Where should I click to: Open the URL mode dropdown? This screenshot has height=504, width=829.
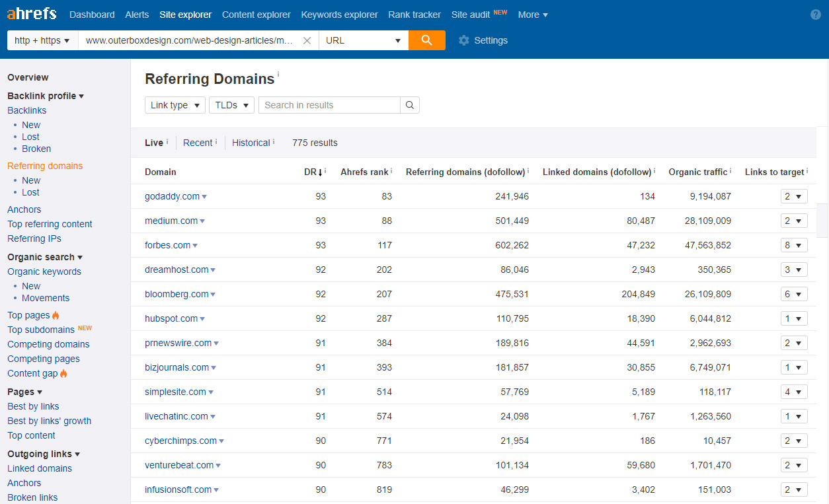pyautogui.click(x=364, y=40)
